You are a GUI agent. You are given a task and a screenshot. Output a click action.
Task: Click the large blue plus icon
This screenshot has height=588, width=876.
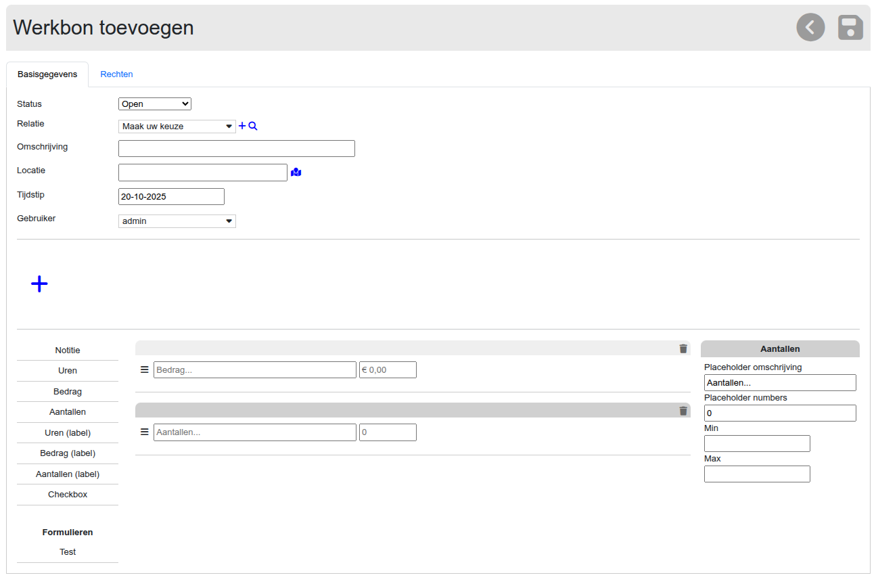click(x=39, y=284)
